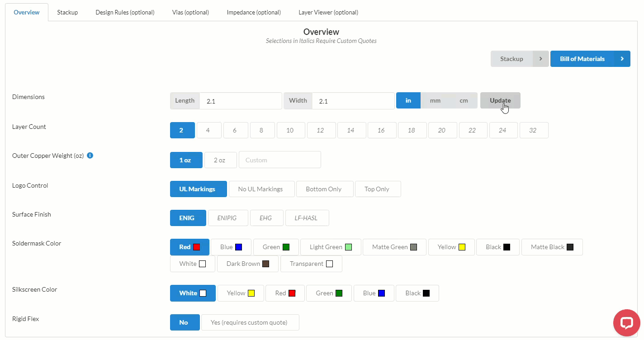Image resolution: width=644 pixels, height=340 pixels.
Task: Click the Bill of Materials button
Action: pyautogui.click(x=582, y=58)
